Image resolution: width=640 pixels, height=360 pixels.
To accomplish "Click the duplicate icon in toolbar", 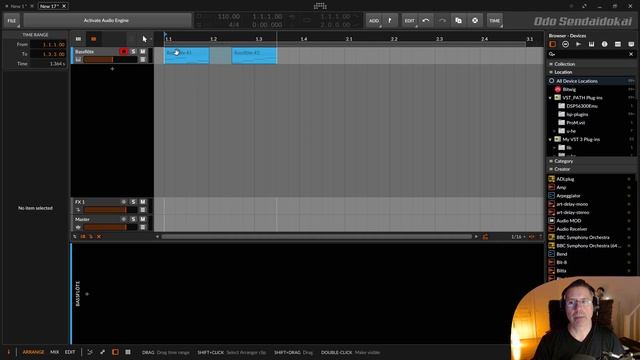I will [458, 20].
